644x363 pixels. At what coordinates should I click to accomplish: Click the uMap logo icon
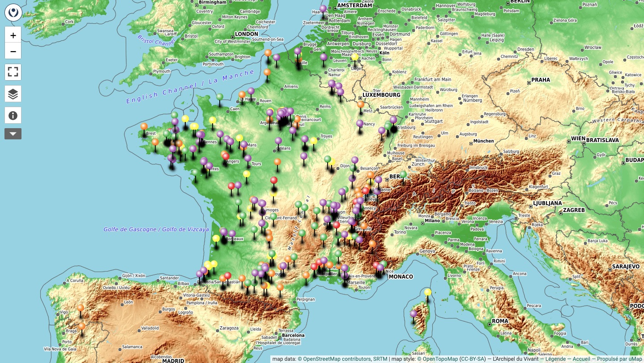click(x=13, y=13)
